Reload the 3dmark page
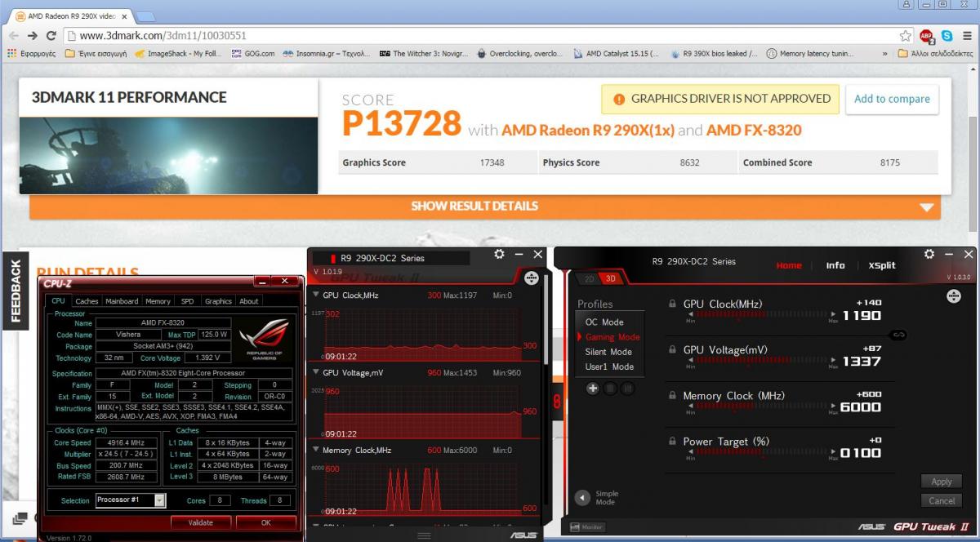This screenshot has height=542, width=980. 51,36
